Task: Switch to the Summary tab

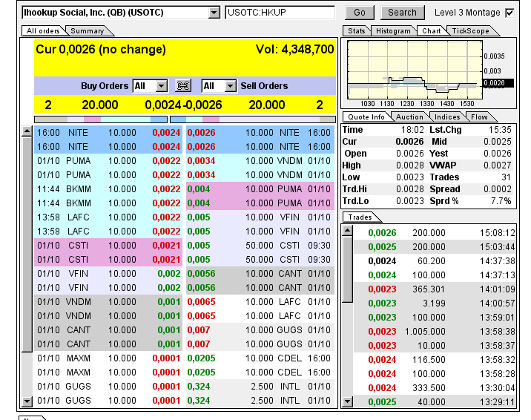Action: point(88,31)
